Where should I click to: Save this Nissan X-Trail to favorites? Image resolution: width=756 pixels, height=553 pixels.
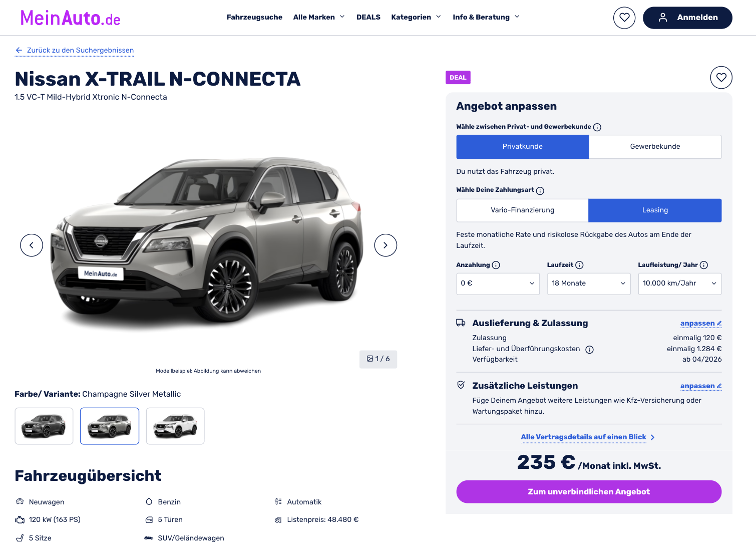pyautogui.click(x=721, y=78)
